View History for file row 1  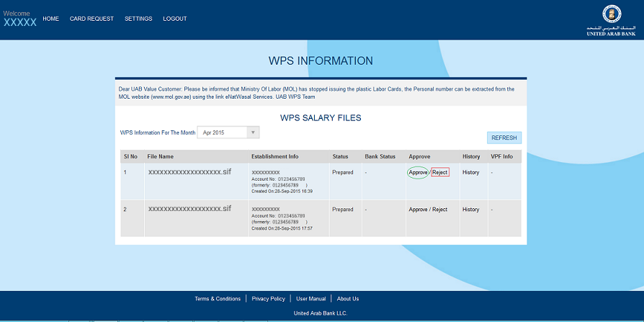pyautogui.click(x=470, y=173)
